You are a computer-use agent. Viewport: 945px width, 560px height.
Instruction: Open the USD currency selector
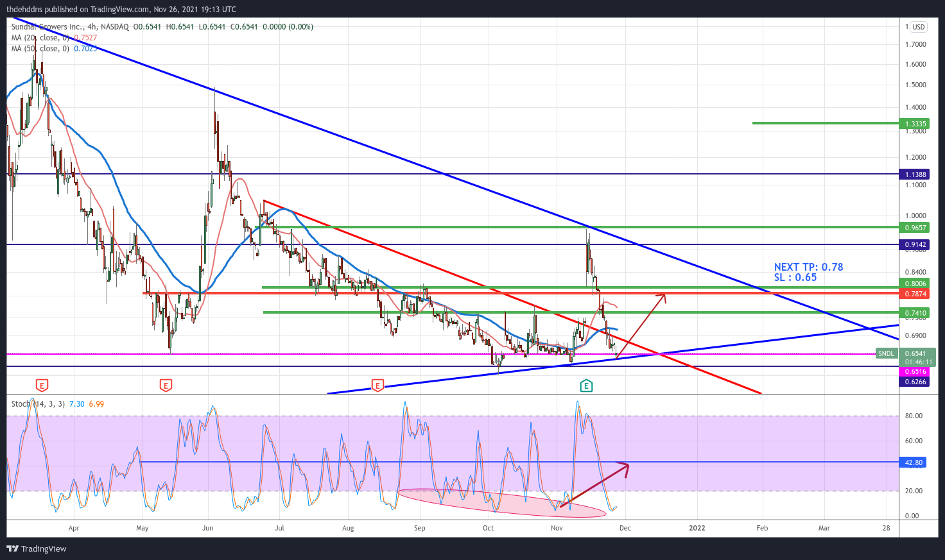click(x=919, y=27)
